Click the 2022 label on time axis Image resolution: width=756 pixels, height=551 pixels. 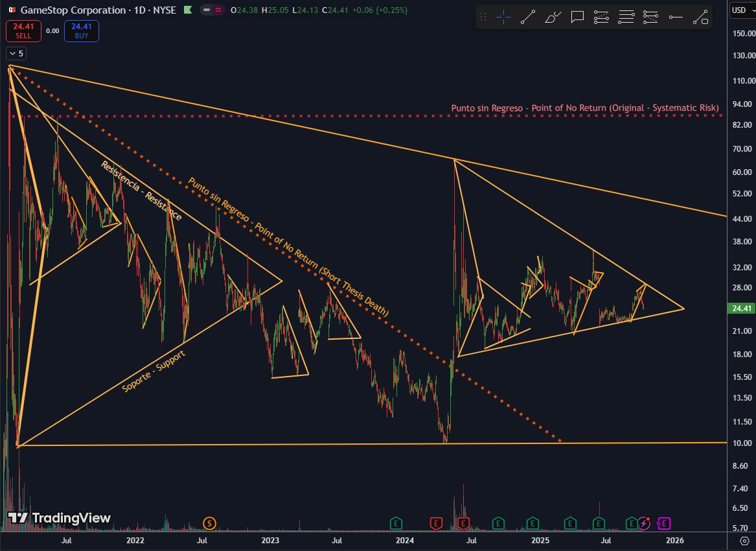pyautogui.click(x=135, y=541)
